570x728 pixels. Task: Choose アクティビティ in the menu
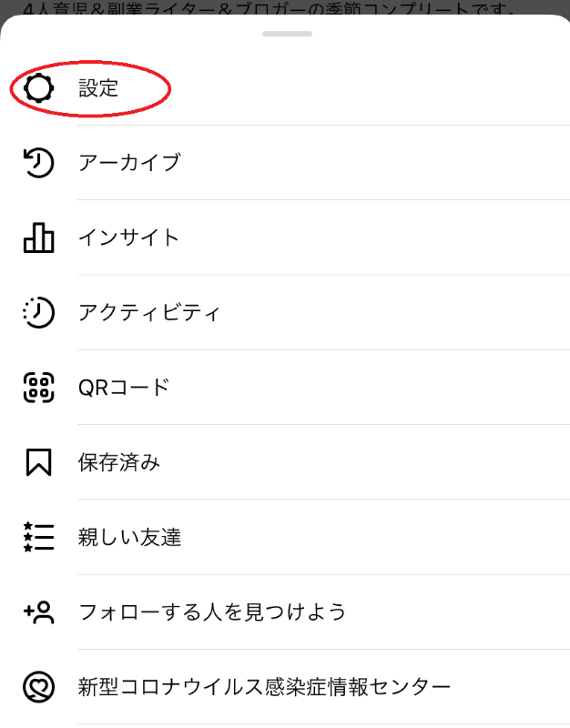tap(149, 312)
